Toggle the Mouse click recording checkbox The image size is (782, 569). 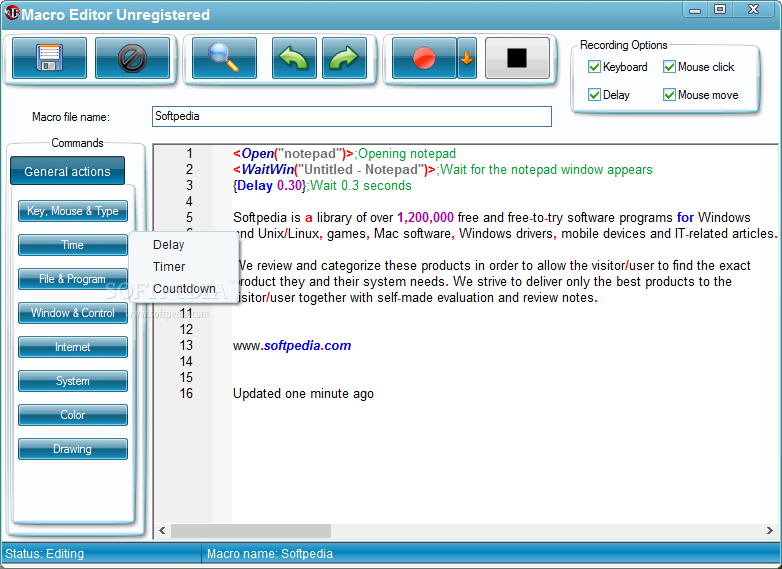click(x=669, y=67)
